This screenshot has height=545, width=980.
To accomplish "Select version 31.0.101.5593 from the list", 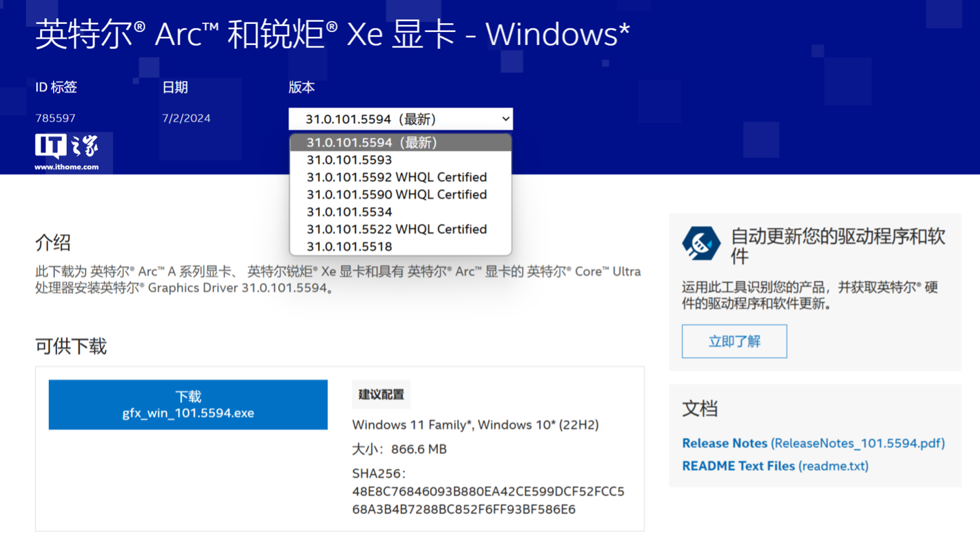I will pos(349,159).
